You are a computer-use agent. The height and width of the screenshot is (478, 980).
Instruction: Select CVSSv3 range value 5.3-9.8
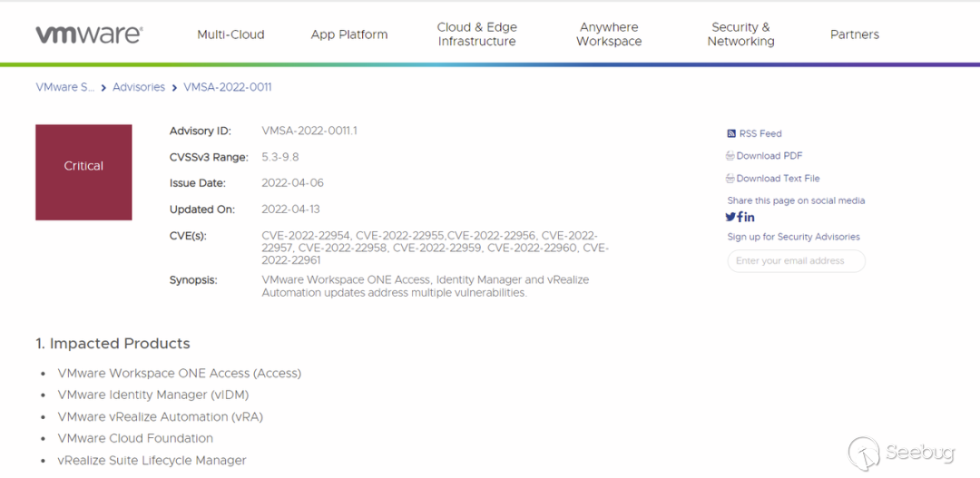280,157
